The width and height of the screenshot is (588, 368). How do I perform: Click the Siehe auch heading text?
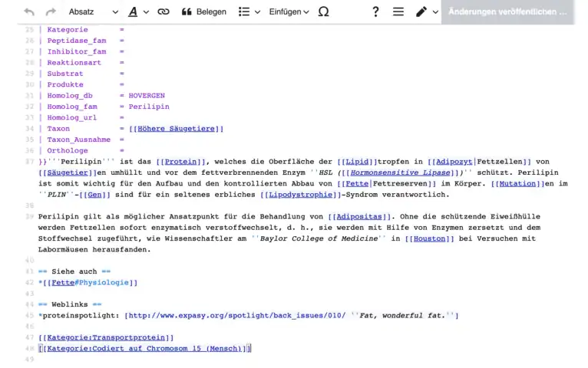pyautogui.click(x=74, y=271)
